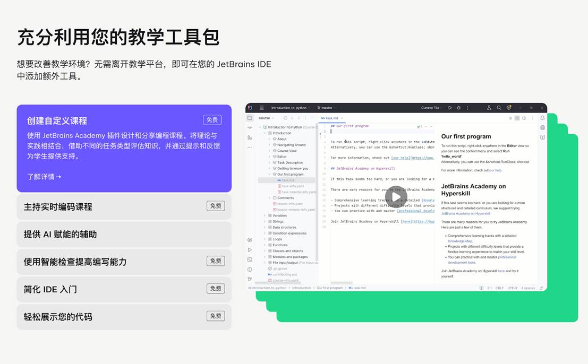The height and width of the screenshot is (364, 588).
Task: Click the Debug bug icon
Action: (458, 108)
